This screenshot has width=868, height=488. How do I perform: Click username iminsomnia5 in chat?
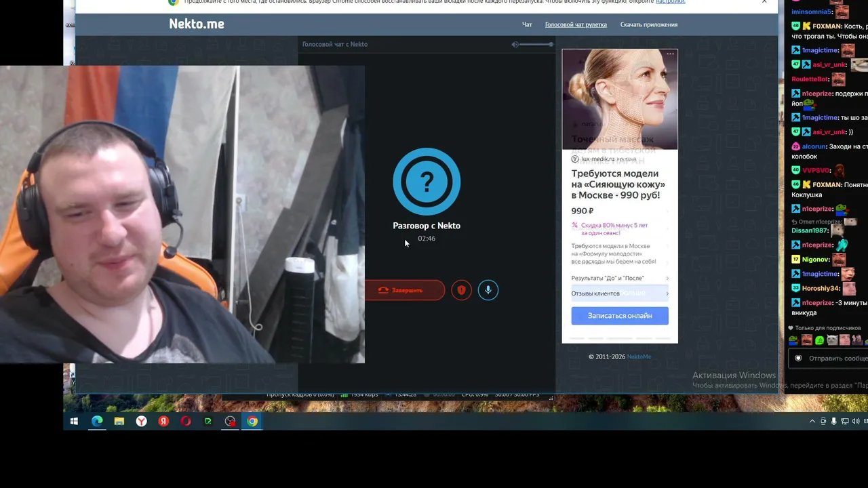click(812, 12)
